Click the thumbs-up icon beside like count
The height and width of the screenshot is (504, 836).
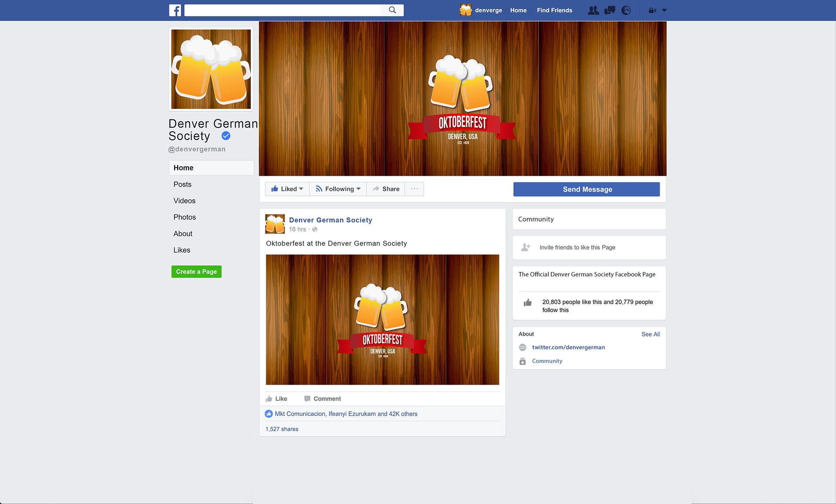528,302
